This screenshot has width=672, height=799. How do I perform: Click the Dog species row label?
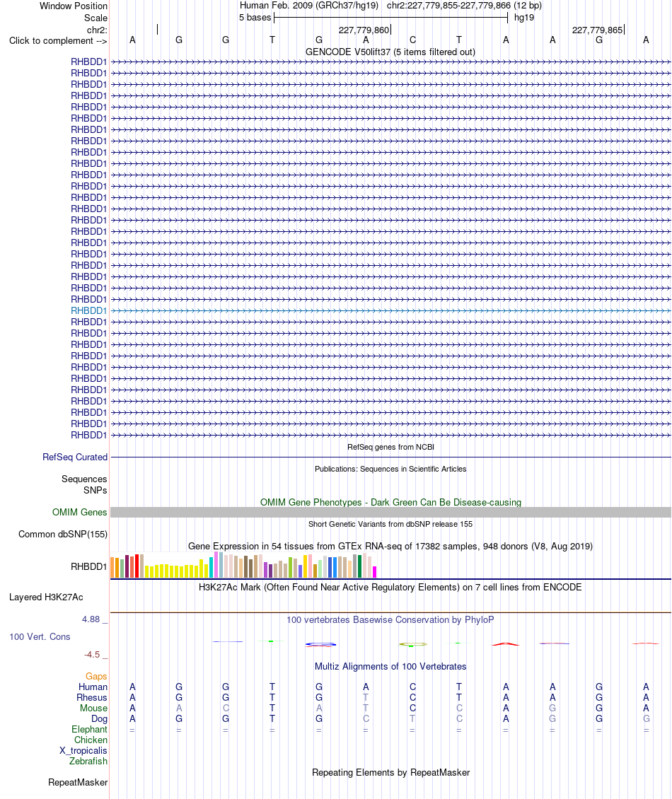(100, 719)
